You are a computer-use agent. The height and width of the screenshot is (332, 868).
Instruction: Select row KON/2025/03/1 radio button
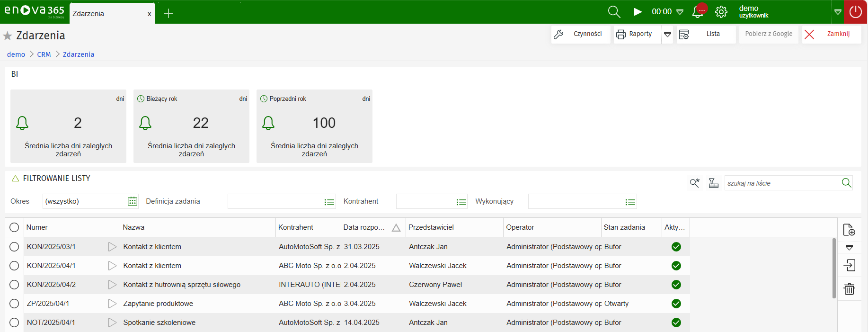[x=14, y=247]
